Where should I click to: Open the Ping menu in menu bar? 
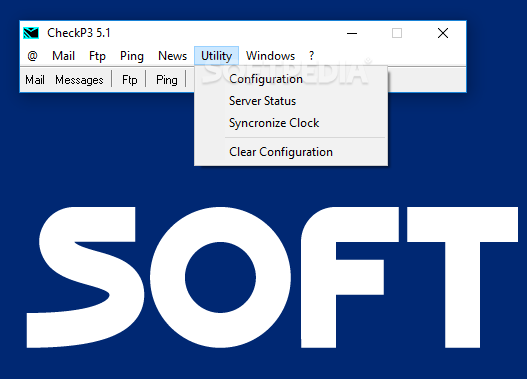[132, 56]
